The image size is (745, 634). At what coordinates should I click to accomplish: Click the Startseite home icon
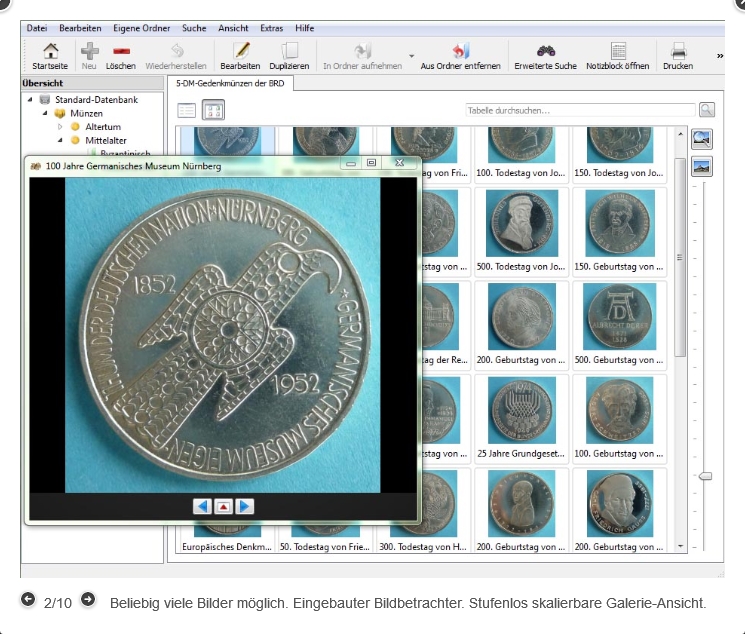click(50, 51)
